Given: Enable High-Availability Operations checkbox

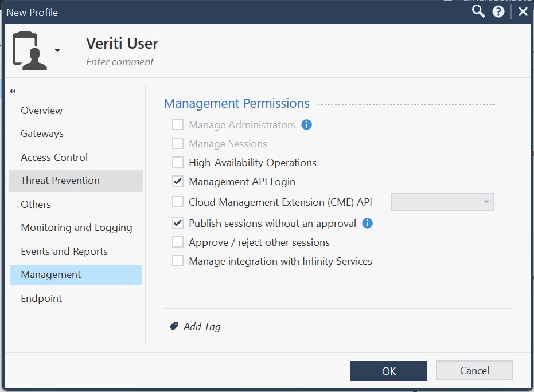Looking at the screenshot, I should pos(178,162).
